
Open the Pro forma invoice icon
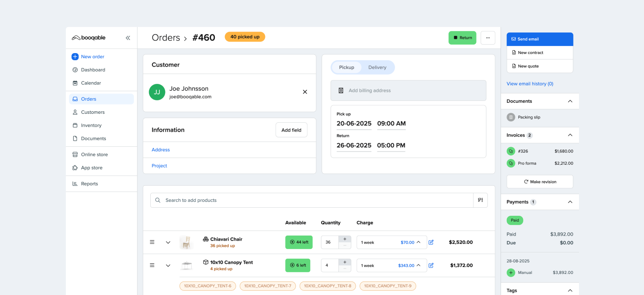[x=511, y=163]
